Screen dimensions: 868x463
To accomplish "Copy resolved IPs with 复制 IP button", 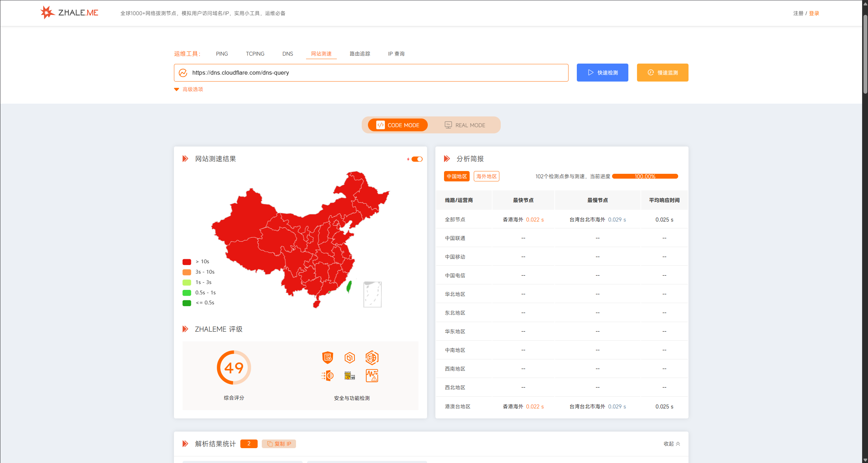I will pos(279,444).
